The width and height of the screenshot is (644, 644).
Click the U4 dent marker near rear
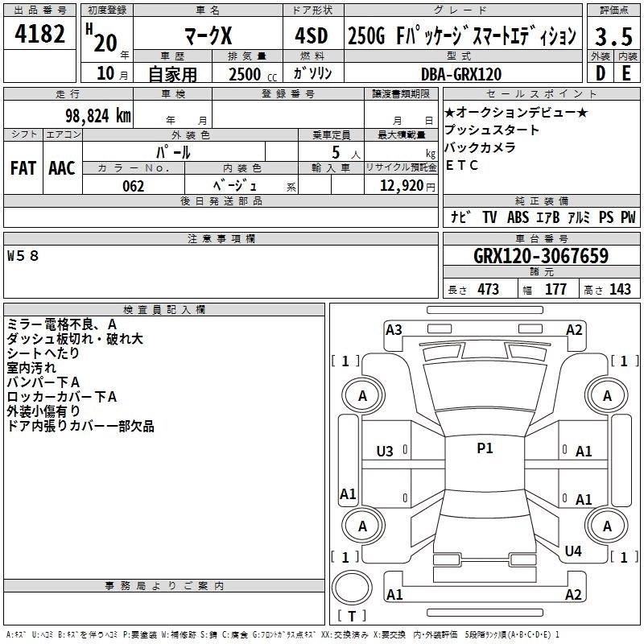tap(573, 551)
